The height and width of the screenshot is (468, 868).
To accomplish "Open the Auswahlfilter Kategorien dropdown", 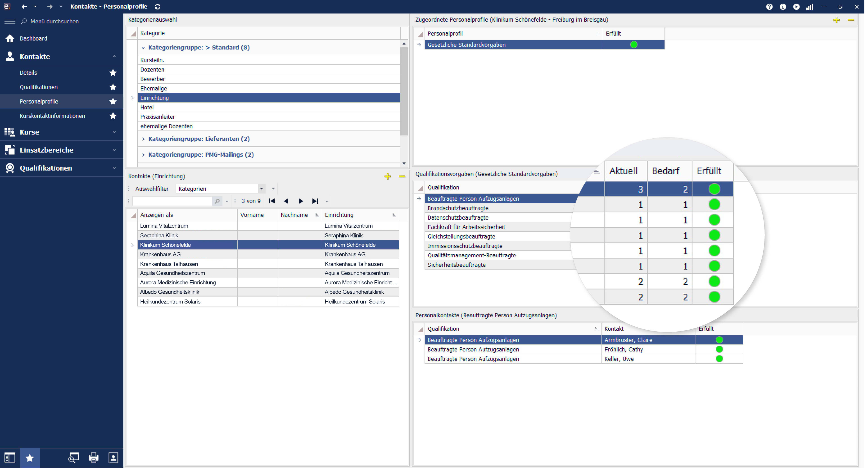I will [261, 189].
